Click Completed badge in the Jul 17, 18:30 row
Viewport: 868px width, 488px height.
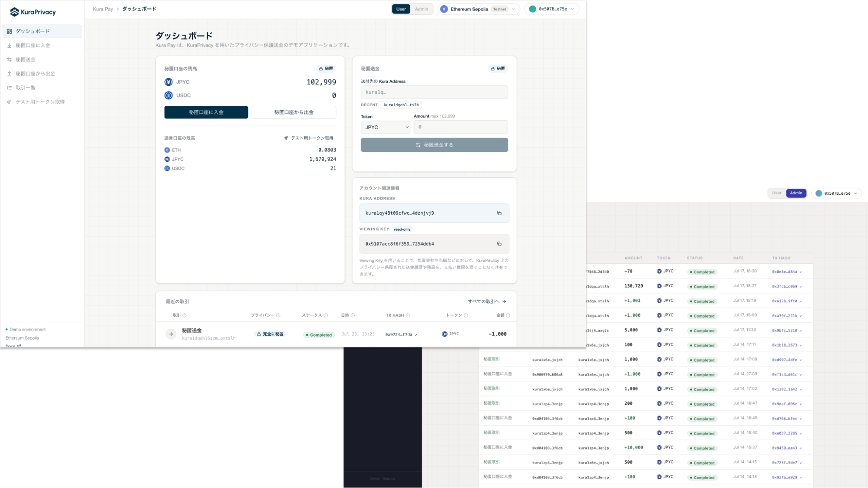pyautogui.click(x=702, y=272)
